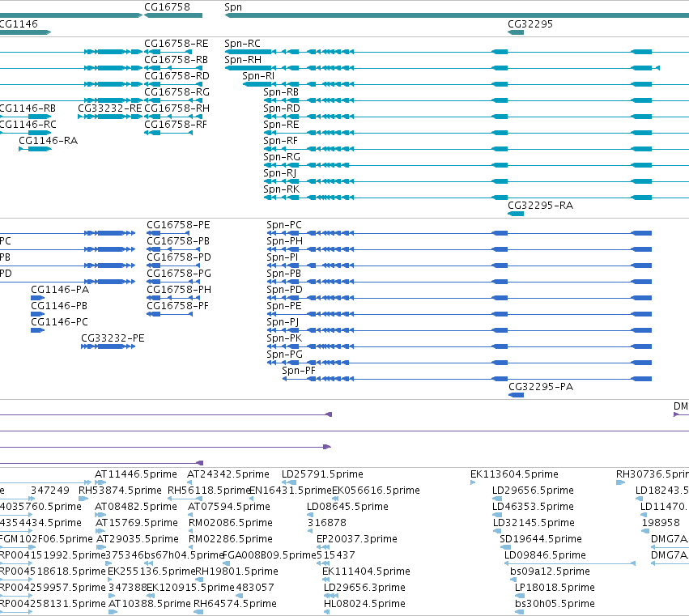Click transcript CG16758-RD
This screenshot has height=616, width=689.
pos(177,76)
